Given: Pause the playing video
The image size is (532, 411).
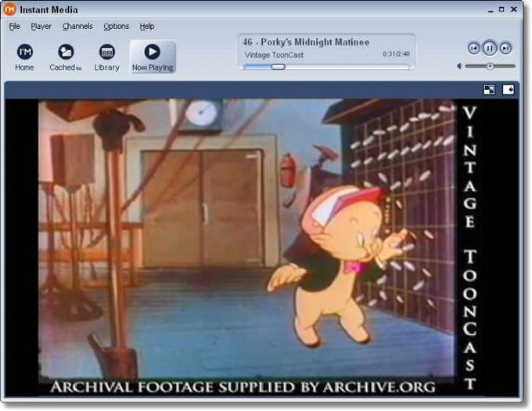Looking at the screenshot, I should [489, 49].
